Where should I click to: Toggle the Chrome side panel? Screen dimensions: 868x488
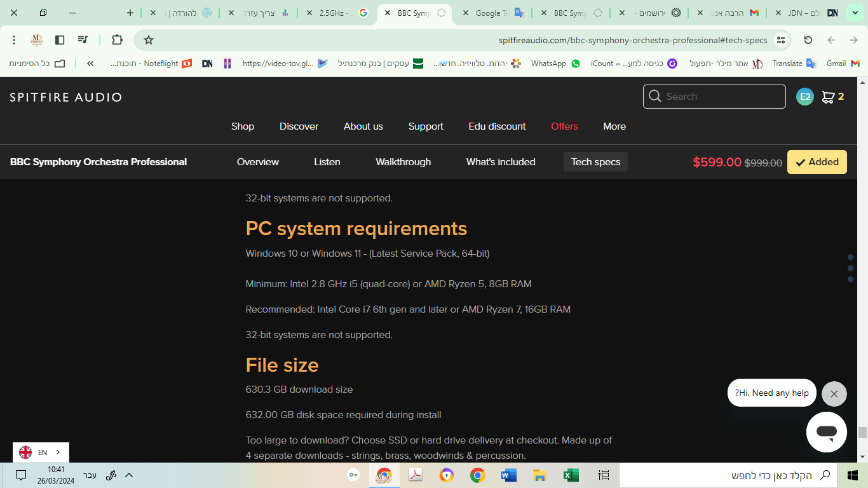click(60, 40)
